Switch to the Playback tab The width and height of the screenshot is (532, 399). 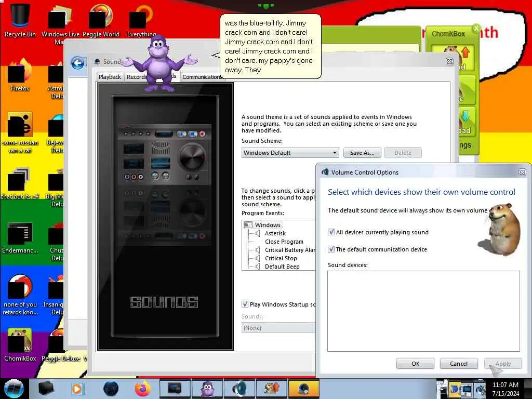coord(110,77)
